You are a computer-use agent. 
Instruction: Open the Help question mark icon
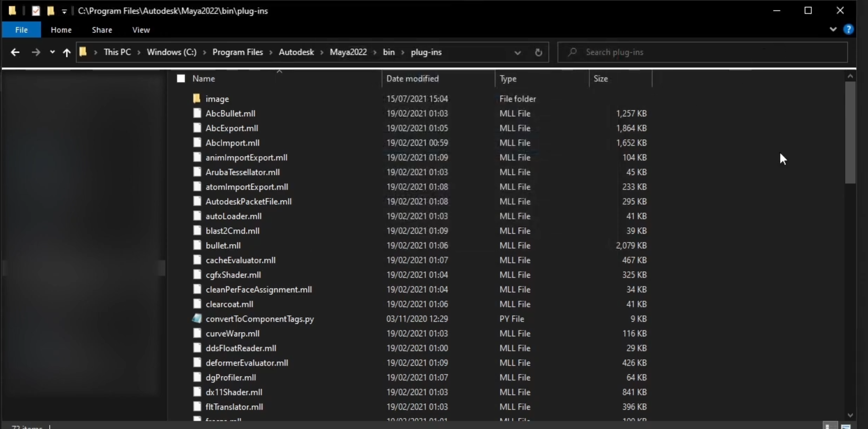point(849,30)
